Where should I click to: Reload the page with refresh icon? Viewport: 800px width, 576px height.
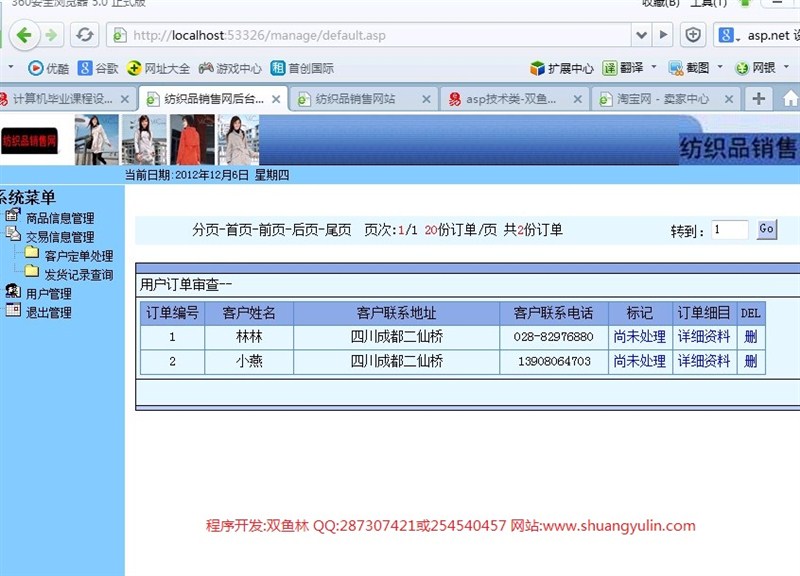click(84, 35)
